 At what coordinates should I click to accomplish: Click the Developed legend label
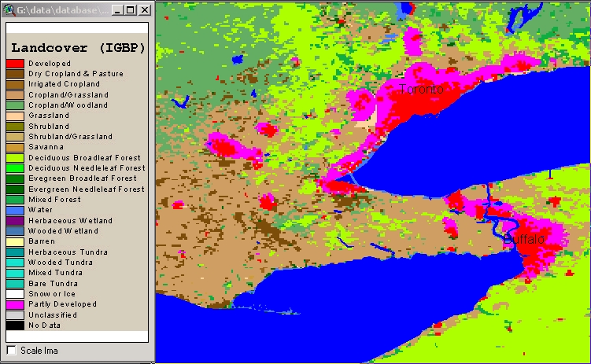click(50, 64)
